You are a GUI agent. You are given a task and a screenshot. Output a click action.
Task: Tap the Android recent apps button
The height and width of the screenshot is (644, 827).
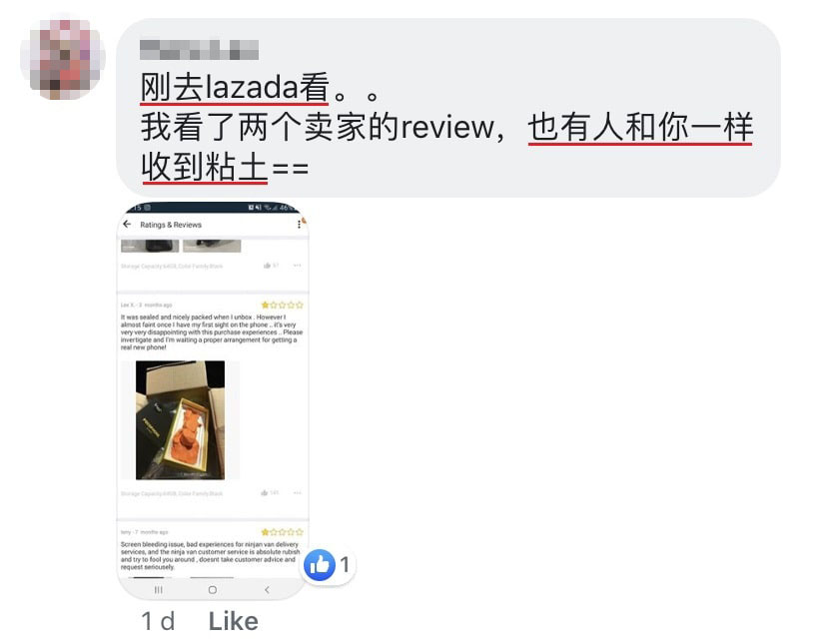(x=158, y=590)
